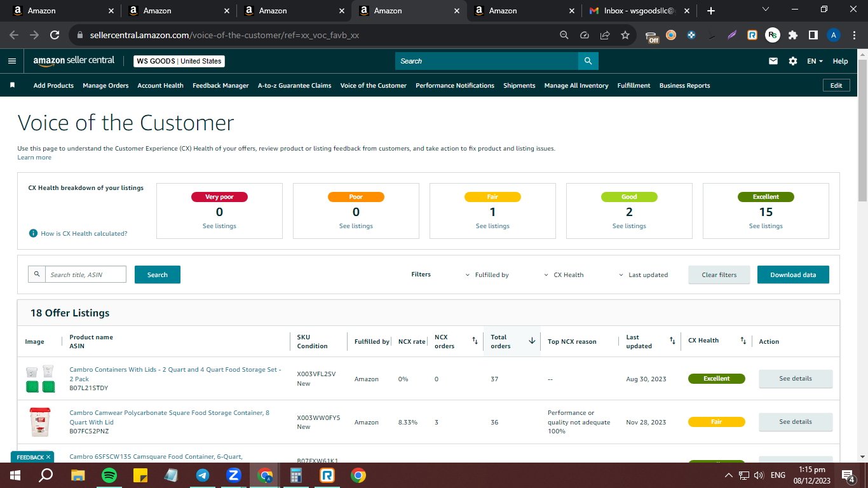This screenshot has width=868, height=488.
Task: Open the EN language dropdown
Action: [815, 61]
